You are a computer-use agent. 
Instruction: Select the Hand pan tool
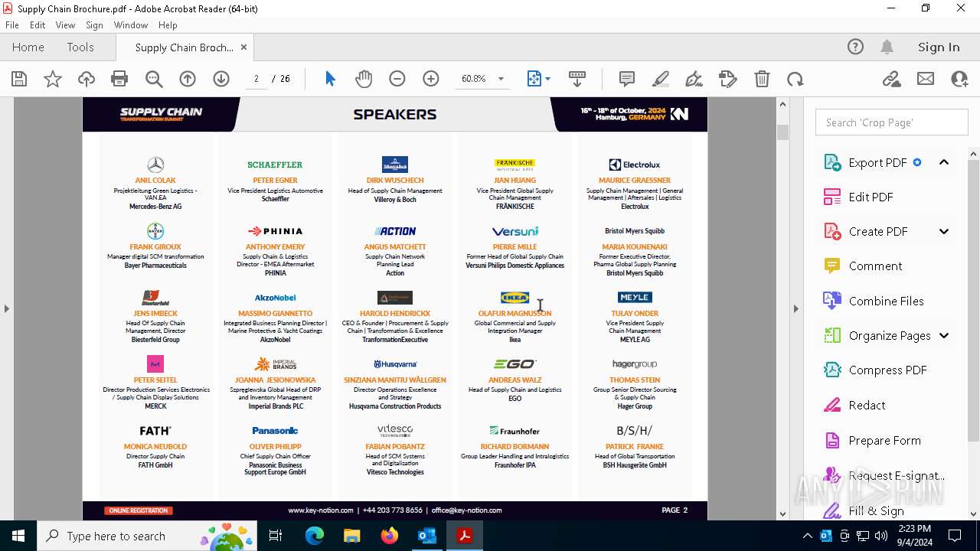(x=364, y=79)
